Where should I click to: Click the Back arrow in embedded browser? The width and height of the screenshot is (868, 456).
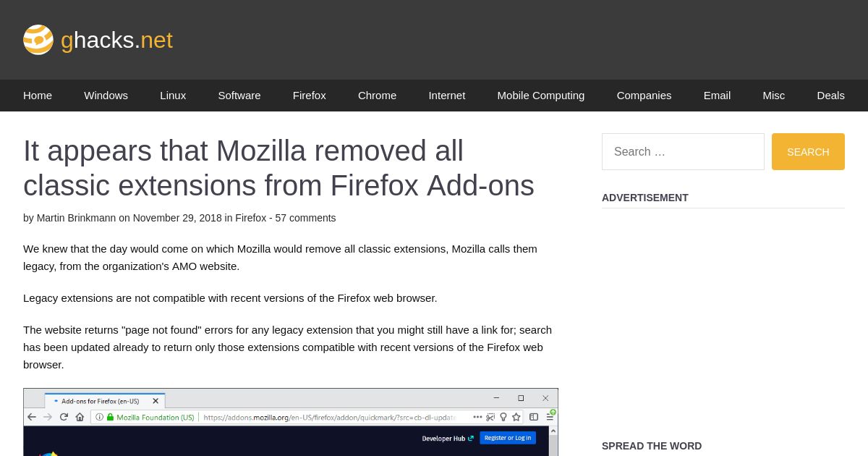pos(32,417)
